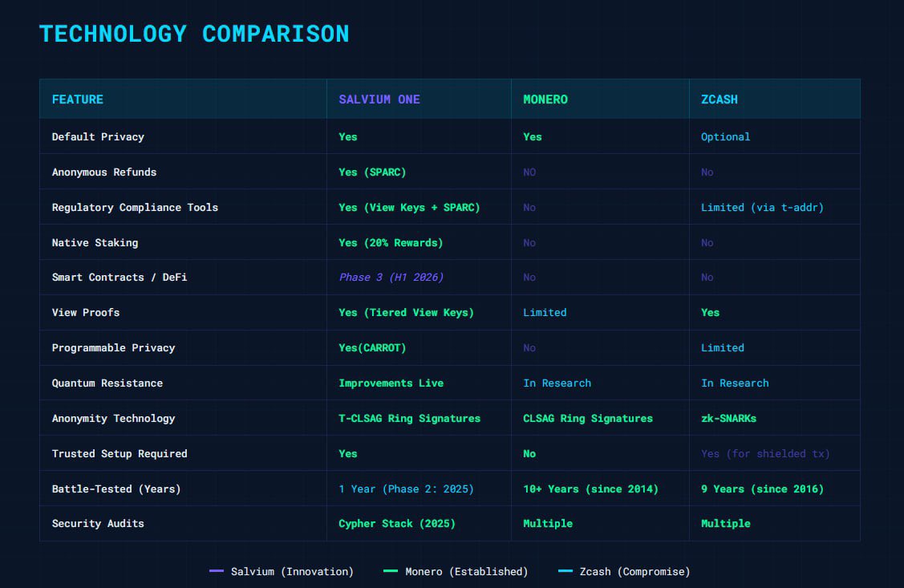Select the Native Staking row label
904x588 pixels.
pos(95,243)
